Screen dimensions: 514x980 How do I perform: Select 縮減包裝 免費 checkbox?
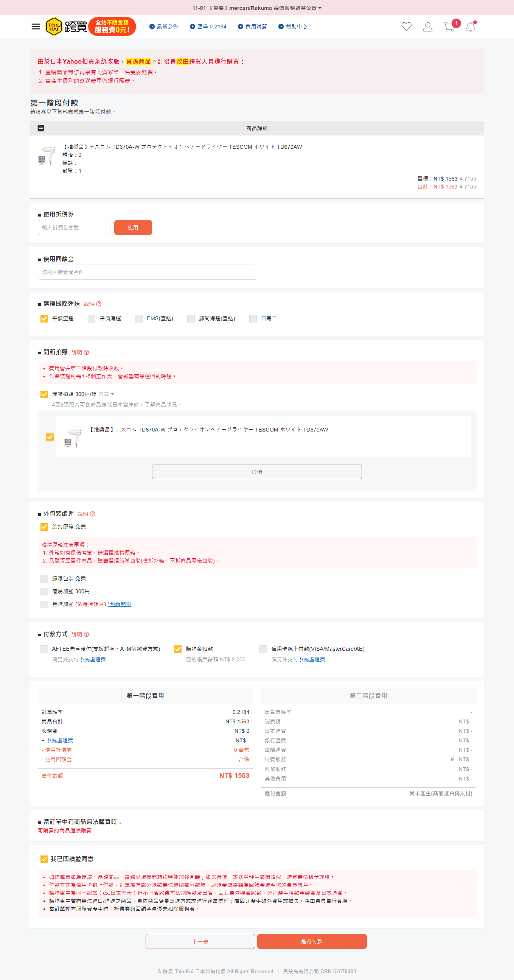(44, 579)
